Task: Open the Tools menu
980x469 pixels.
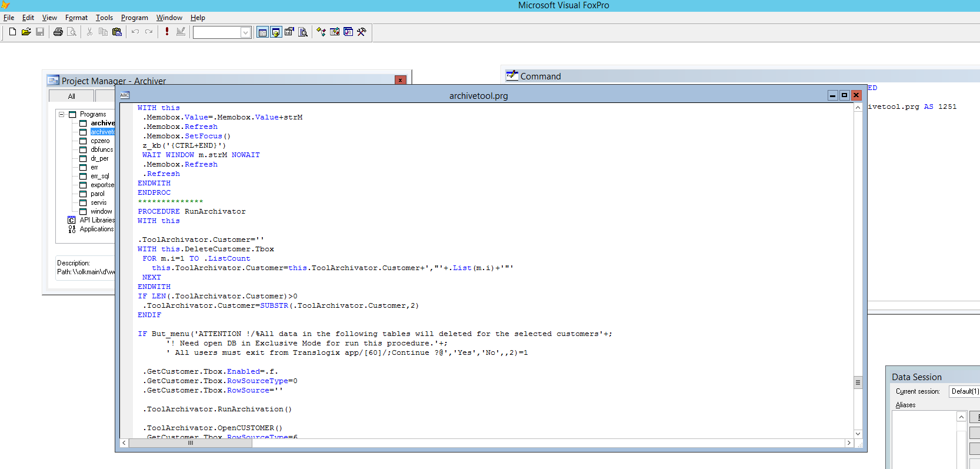Action: click(104, 18)
